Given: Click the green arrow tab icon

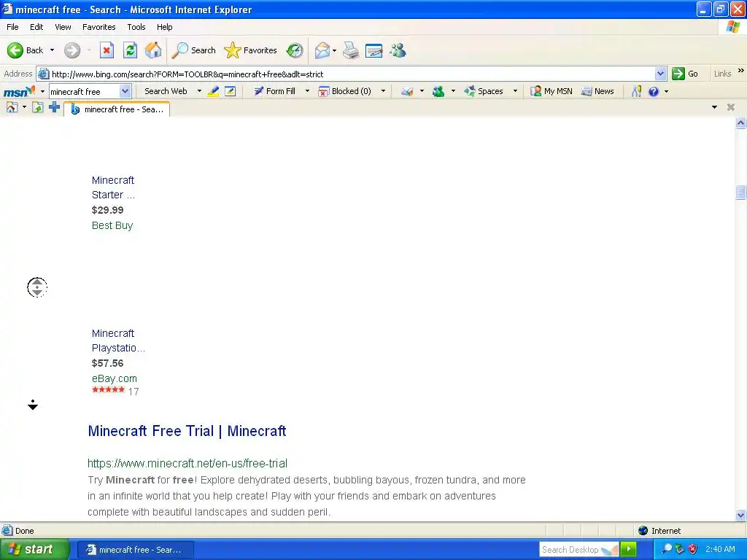Looking at the screenshot, I should (38, 108).
